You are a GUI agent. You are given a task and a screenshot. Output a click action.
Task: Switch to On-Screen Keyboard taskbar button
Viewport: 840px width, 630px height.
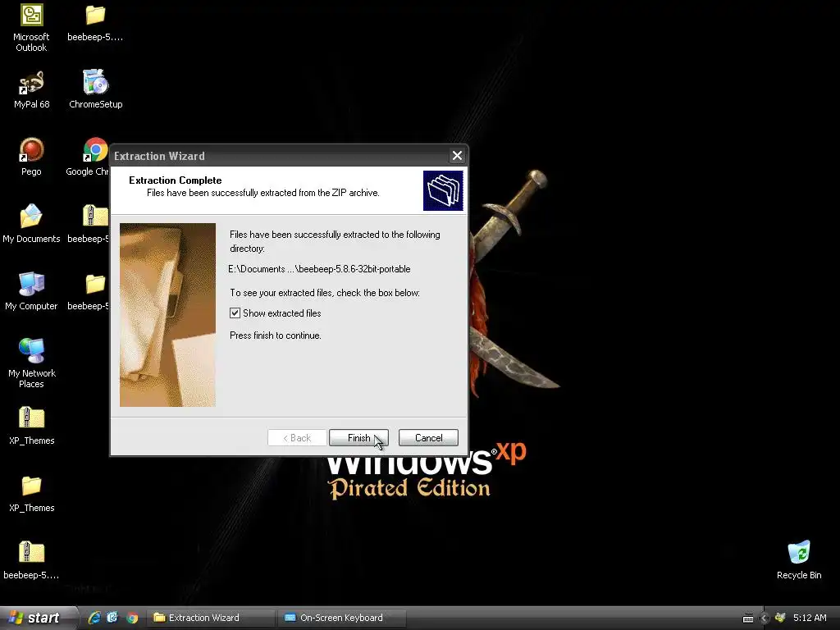342,618
